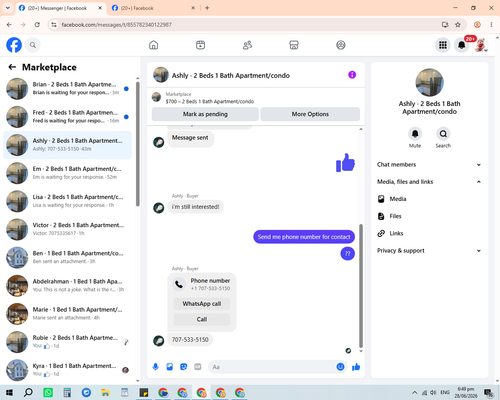Open the apps grid menu
Screen dimensions: 500x400
[x=443, y=45]
